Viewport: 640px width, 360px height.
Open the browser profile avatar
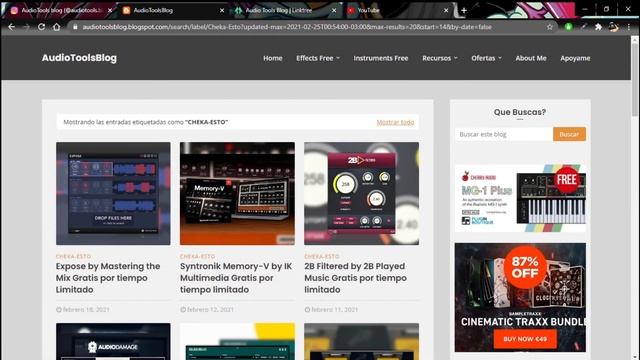pos(613,27)
